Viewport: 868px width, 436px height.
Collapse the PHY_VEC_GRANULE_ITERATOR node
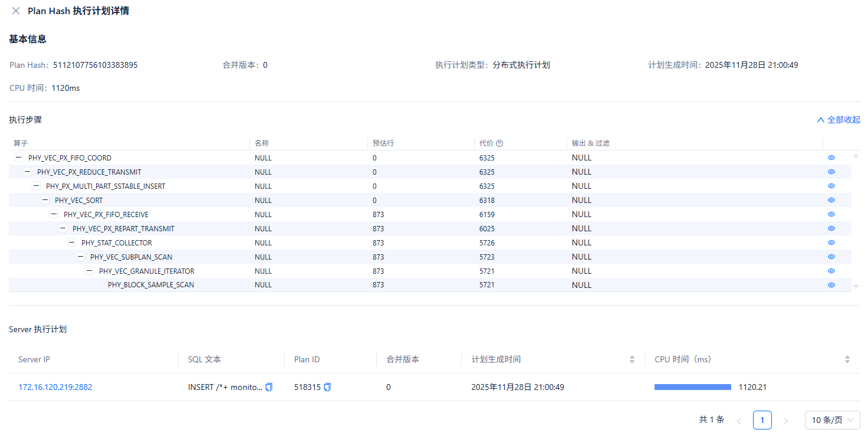[x=89, y=271]
